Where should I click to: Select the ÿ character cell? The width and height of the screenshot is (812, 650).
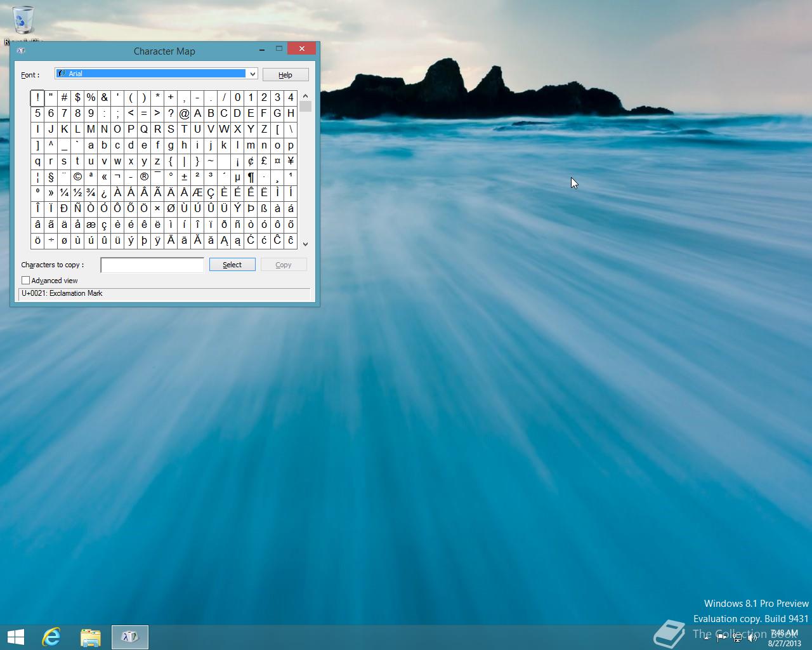[x=157, y=241]
